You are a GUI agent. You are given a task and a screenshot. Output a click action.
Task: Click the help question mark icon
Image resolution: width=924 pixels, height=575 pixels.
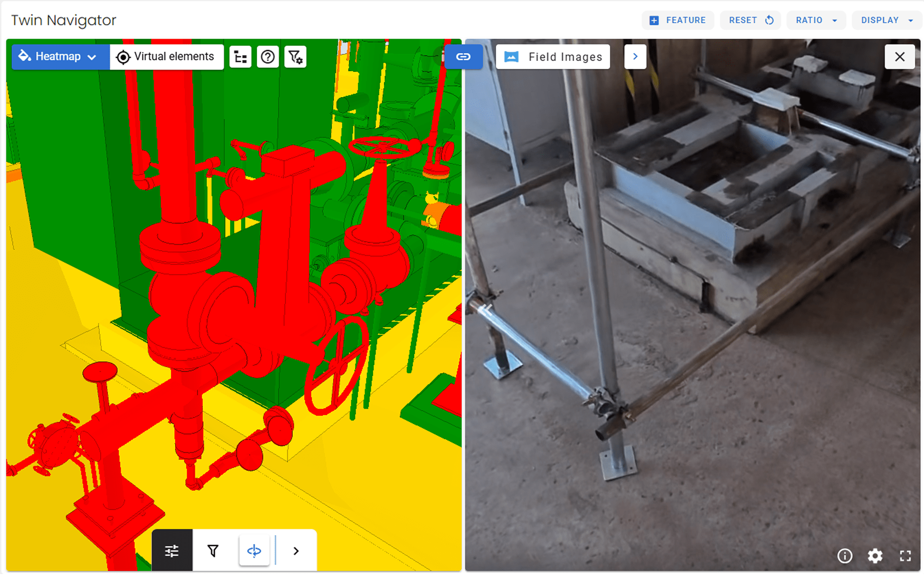[268, 57]
